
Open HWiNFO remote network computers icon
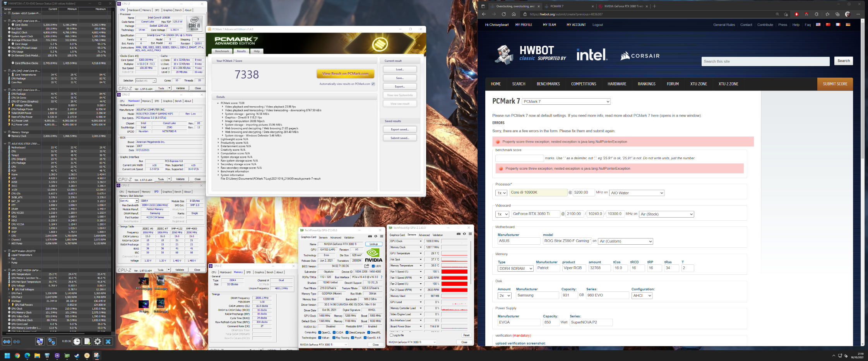51,342
